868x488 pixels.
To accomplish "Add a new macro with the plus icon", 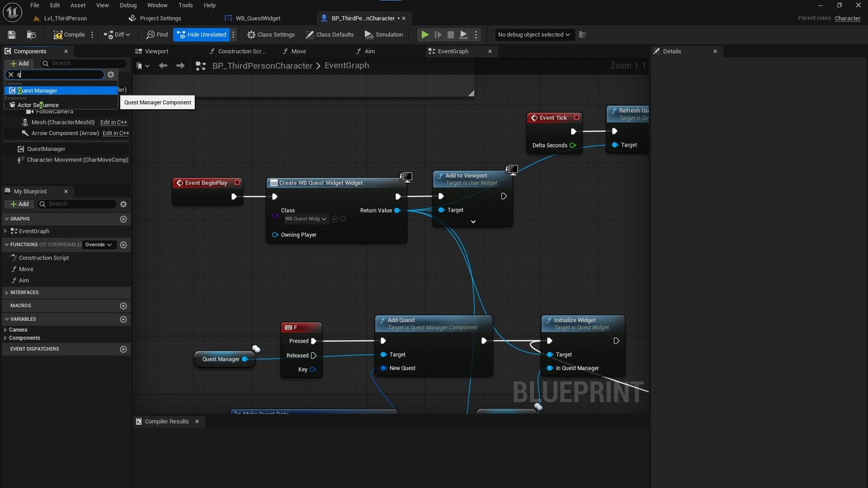I will click(123, 306).
